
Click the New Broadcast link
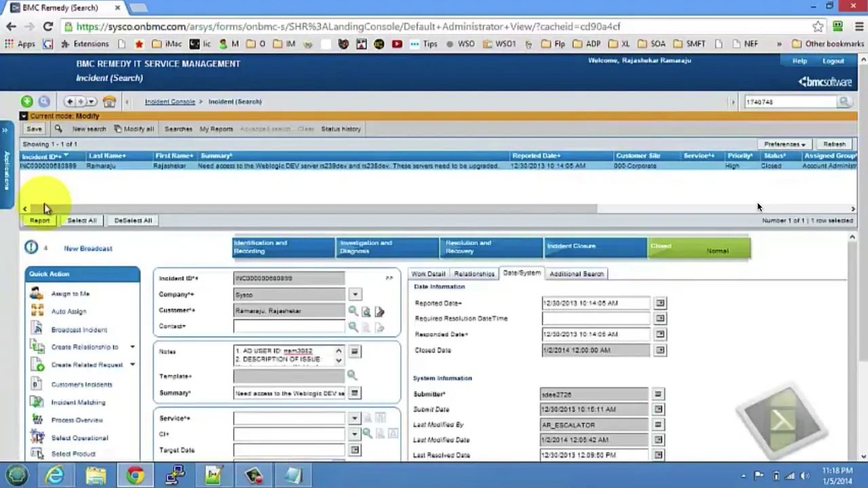[x=88, y=249]
